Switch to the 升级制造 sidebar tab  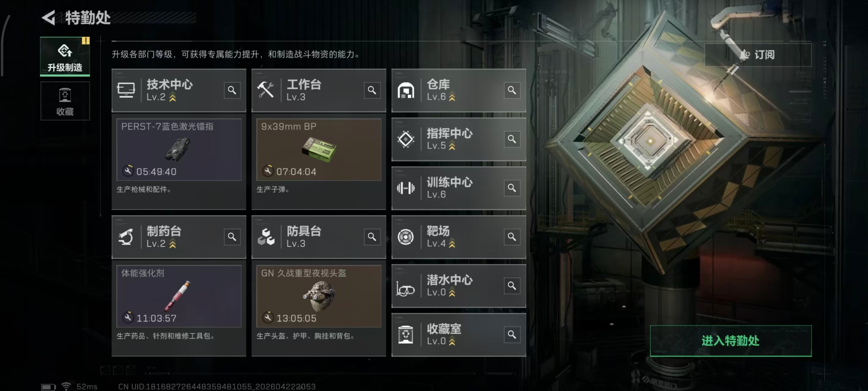pos(65,57)
